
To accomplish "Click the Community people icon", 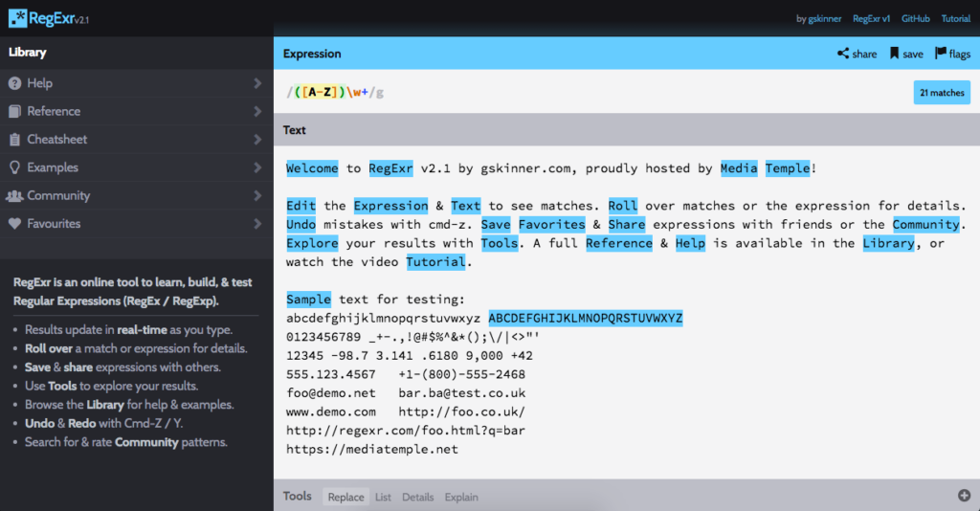I will tap(14, 195).
